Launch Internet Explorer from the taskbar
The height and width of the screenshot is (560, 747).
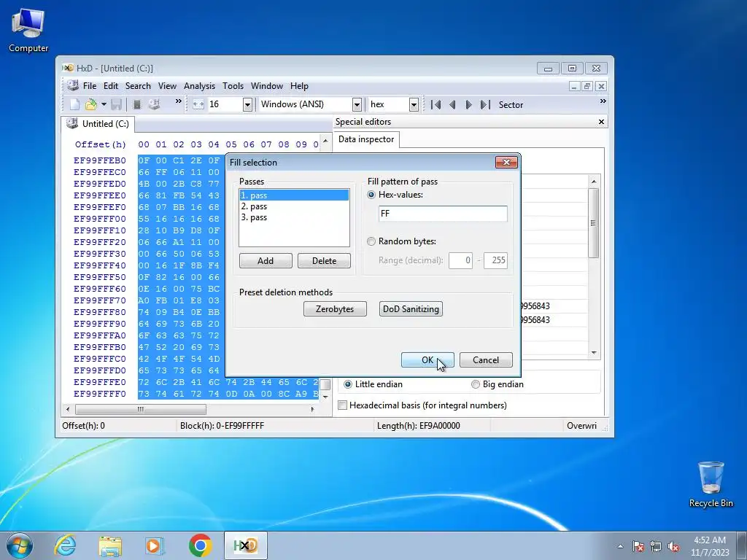click(65, 545)
